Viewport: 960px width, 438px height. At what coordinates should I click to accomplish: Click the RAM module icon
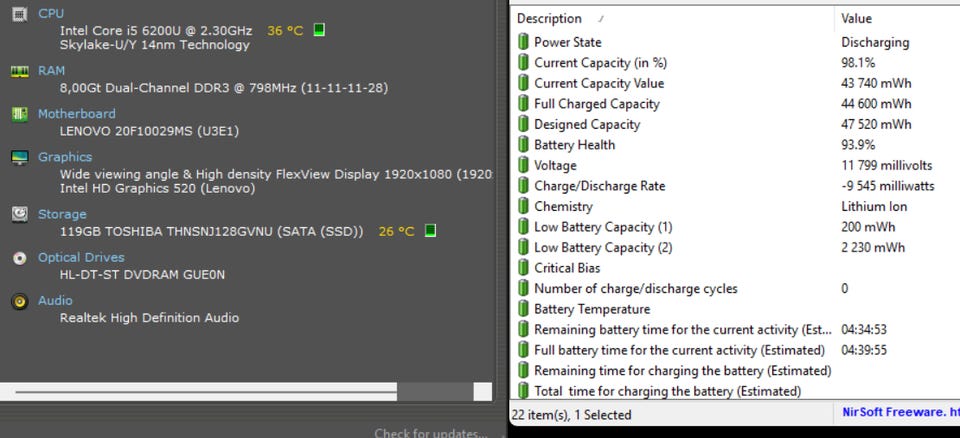(20, 72)
